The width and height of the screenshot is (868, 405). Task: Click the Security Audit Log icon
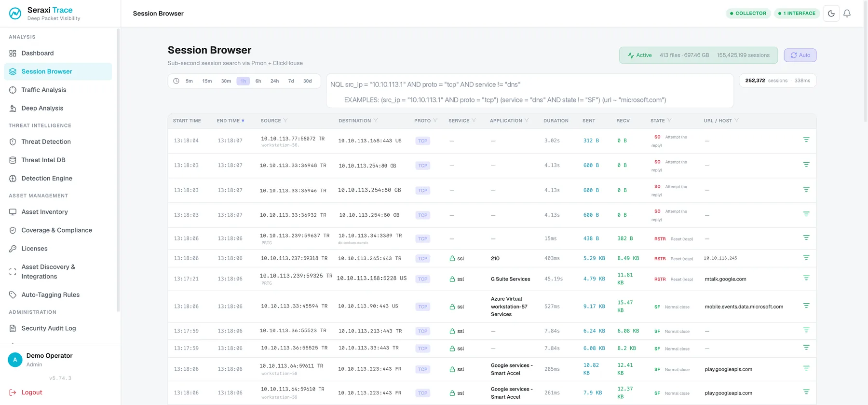(13, 328)
